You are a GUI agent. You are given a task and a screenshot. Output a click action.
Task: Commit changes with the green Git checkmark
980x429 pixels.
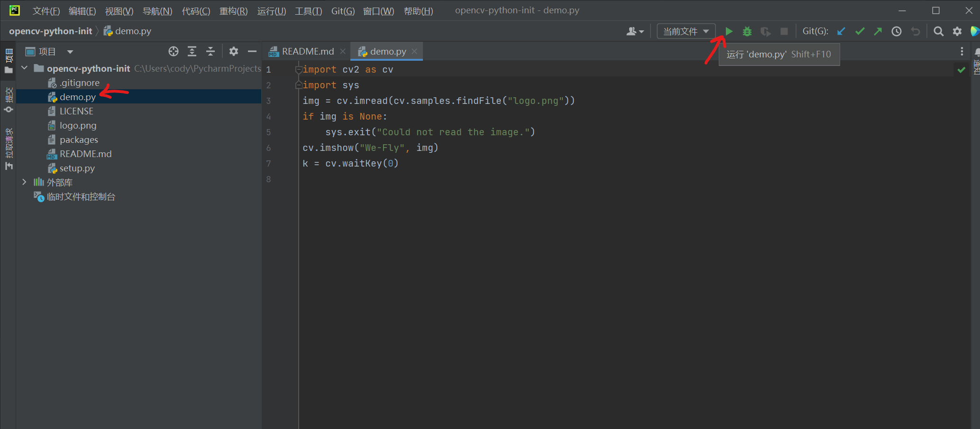(860, 31)
